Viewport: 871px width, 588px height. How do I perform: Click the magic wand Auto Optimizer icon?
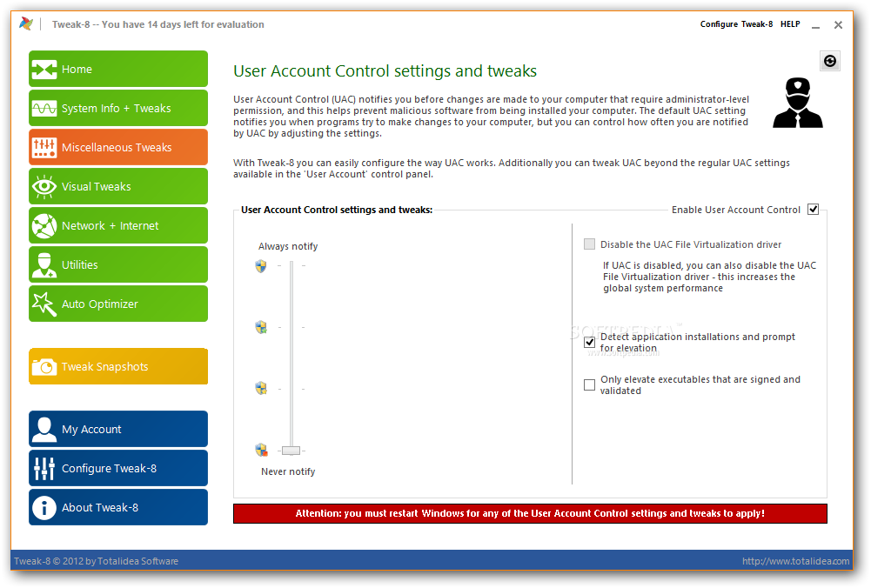pos(44,304)
